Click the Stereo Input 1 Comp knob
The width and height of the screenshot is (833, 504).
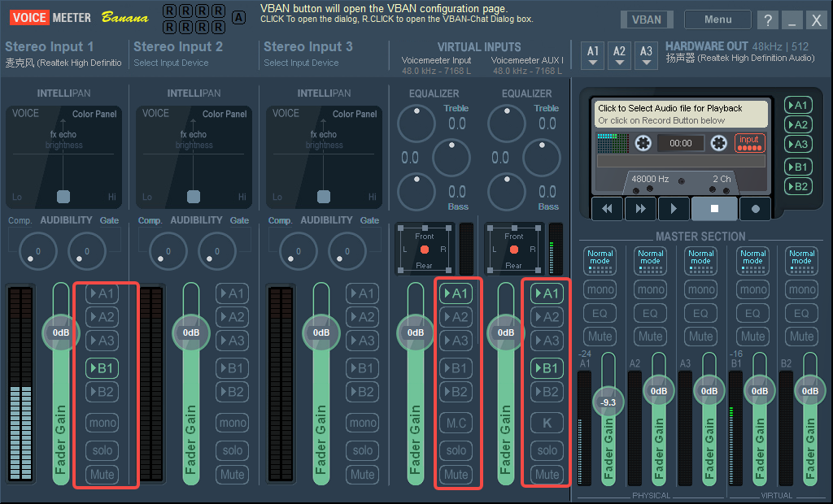pyautogui.click(x=37, y=251)
